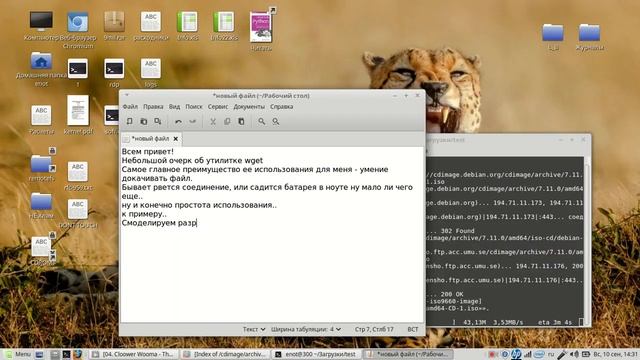Click the folder icon with the lock emblem

coord(42,164)
